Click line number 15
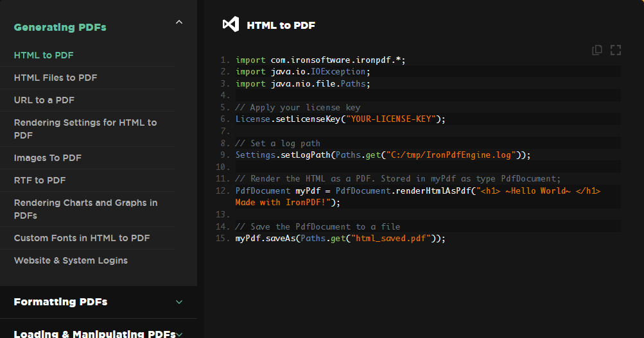Screen dimensions: 644x338 223,239
